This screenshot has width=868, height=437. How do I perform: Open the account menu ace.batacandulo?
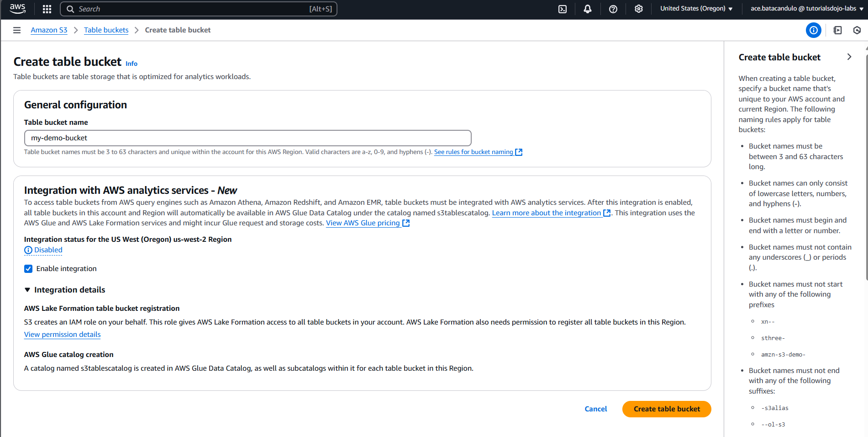[x=807, y=9]
